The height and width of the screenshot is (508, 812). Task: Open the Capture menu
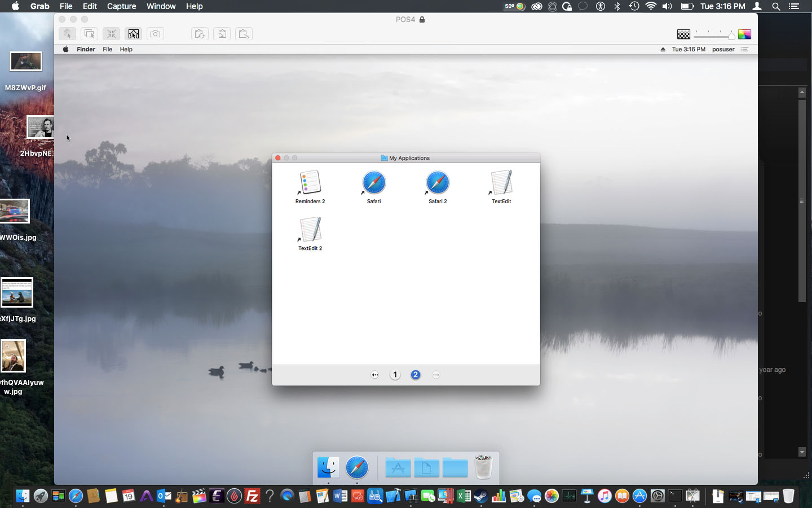[x=122, y=6]
